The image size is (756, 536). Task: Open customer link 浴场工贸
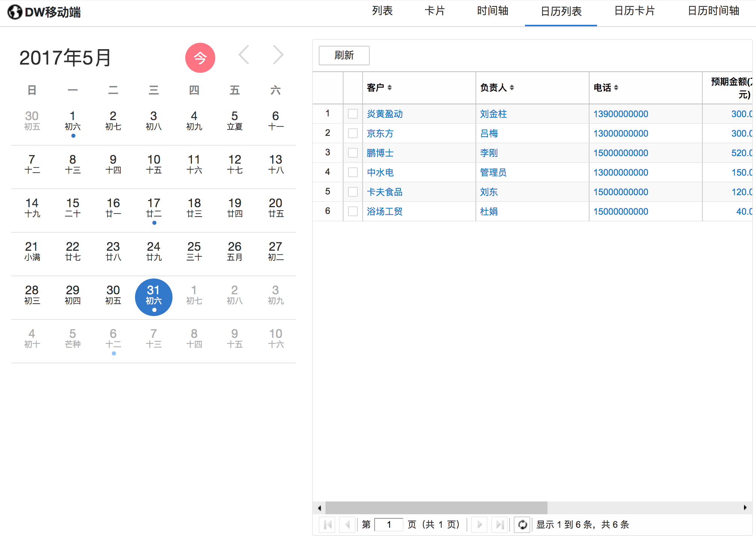pyautogui.click(x=385, y=211)
